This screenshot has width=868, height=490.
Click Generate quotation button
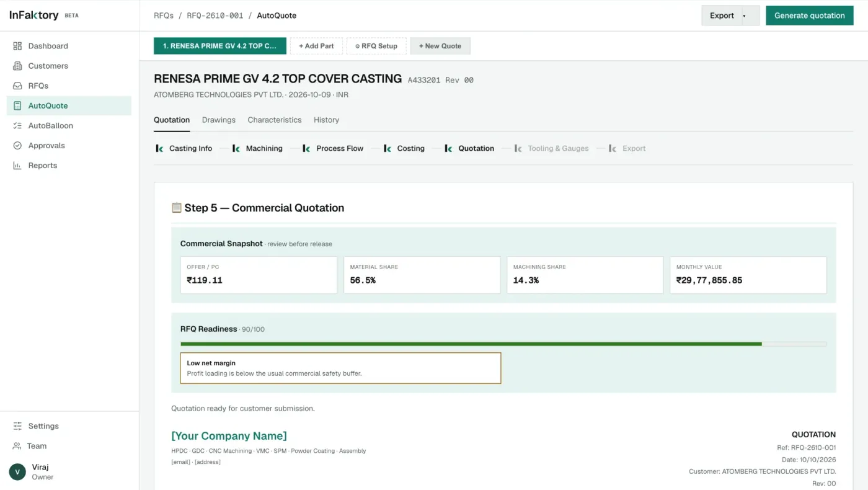click(x=810, y=16)
